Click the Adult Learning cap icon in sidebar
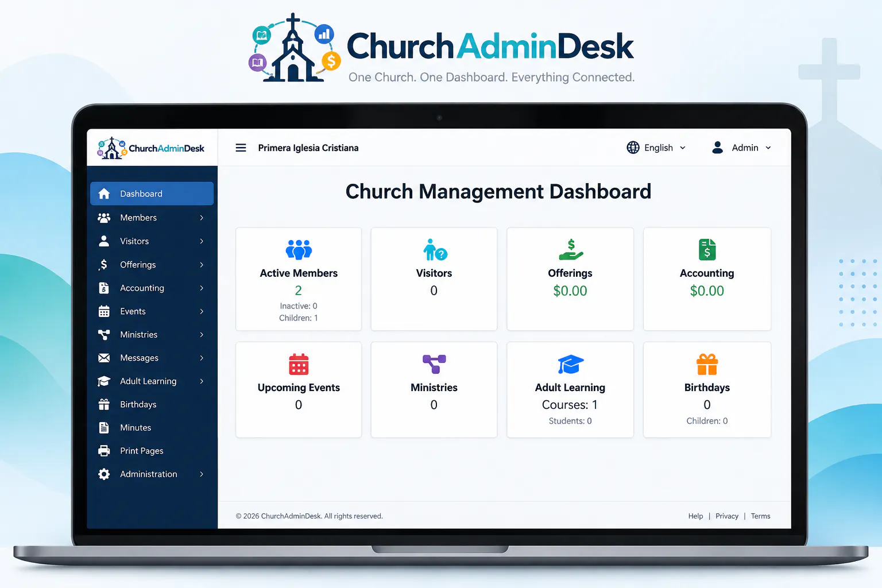Screen dimensions: 882x588 [x=104, y=381]
